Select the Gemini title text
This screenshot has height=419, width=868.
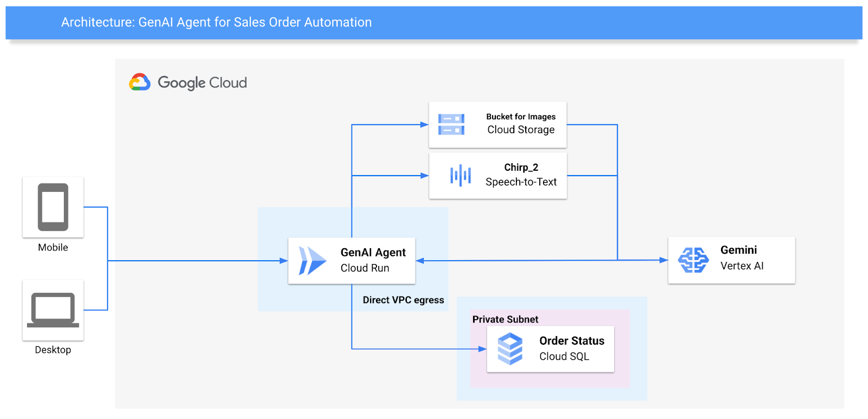pos(738,250)
